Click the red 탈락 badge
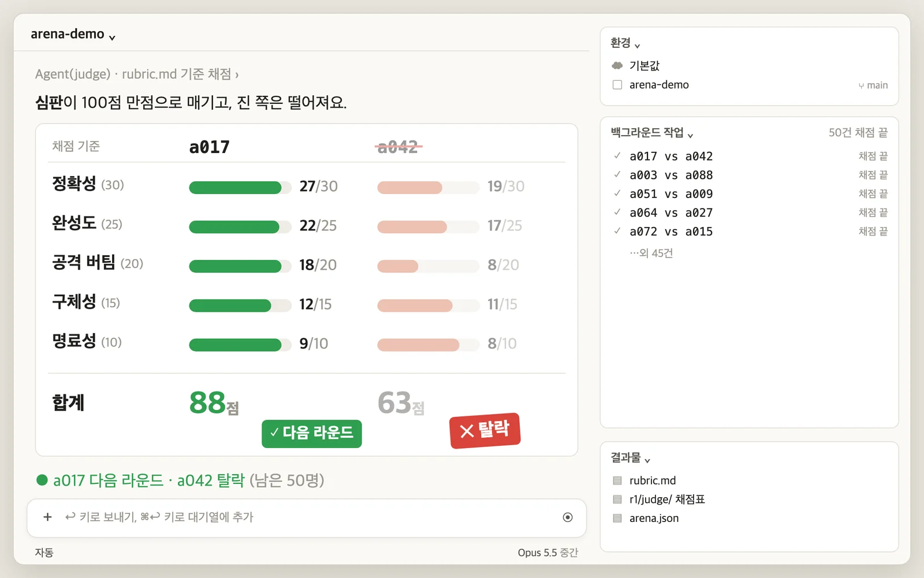Screen dimensions: 924x578 coord(485,430)
